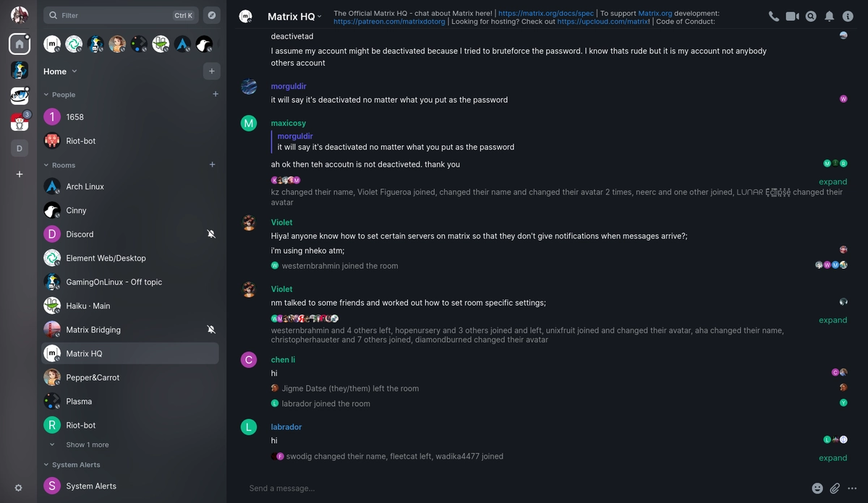Screen dimensions: 868x503
Task: Open notifications via the bell icon
Action: [829, 15]
